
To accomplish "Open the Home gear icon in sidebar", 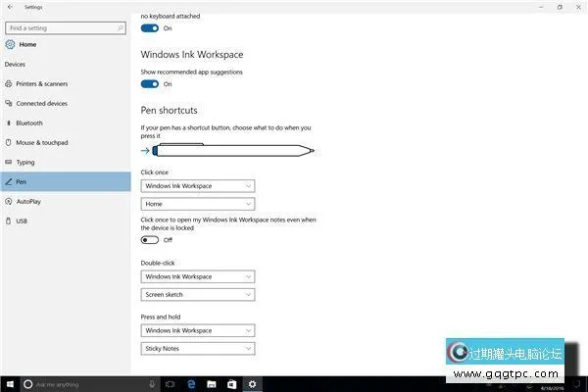I will coord(11,45).
